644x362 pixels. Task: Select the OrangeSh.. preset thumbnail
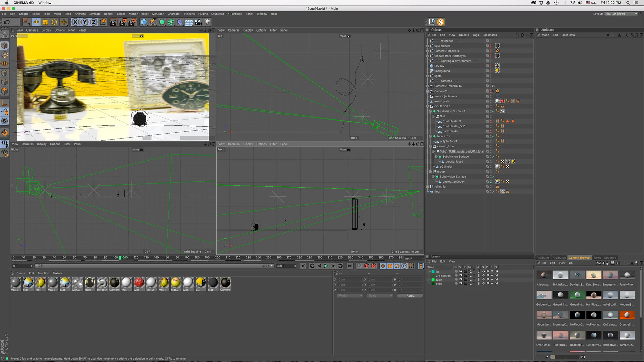click(x=627, y=315)
